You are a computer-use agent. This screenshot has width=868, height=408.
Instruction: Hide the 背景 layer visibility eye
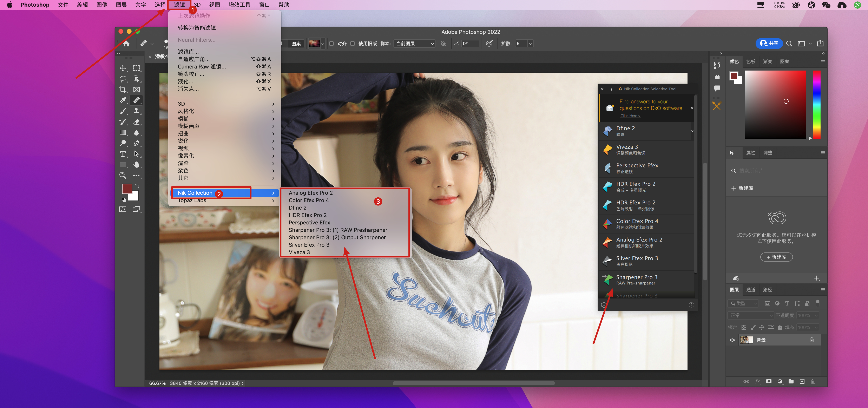pyautogui.click(x=732, y=340)
